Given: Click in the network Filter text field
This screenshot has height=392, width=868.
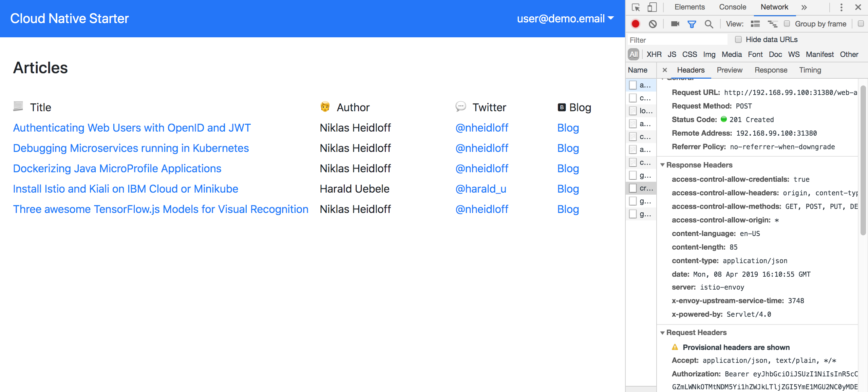Looking at the screenshot, I should pyautogui.click(x=677, y=40).
